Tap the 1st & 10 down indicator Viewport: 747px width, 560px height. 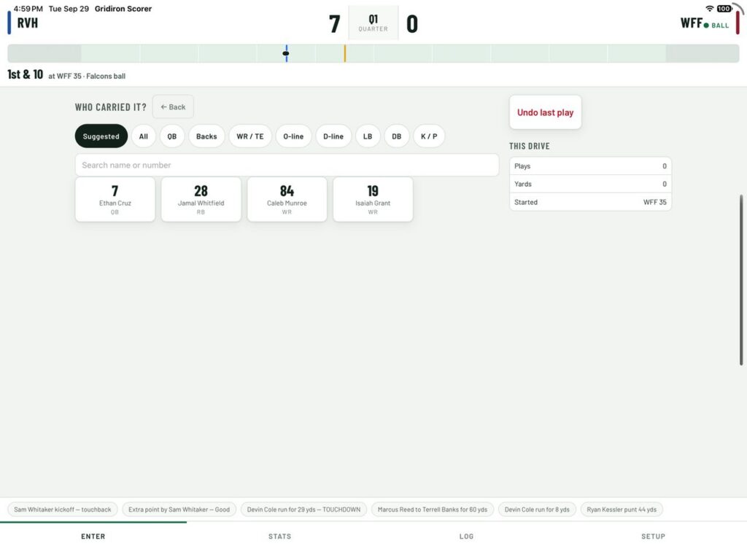[x=26, y=75]
